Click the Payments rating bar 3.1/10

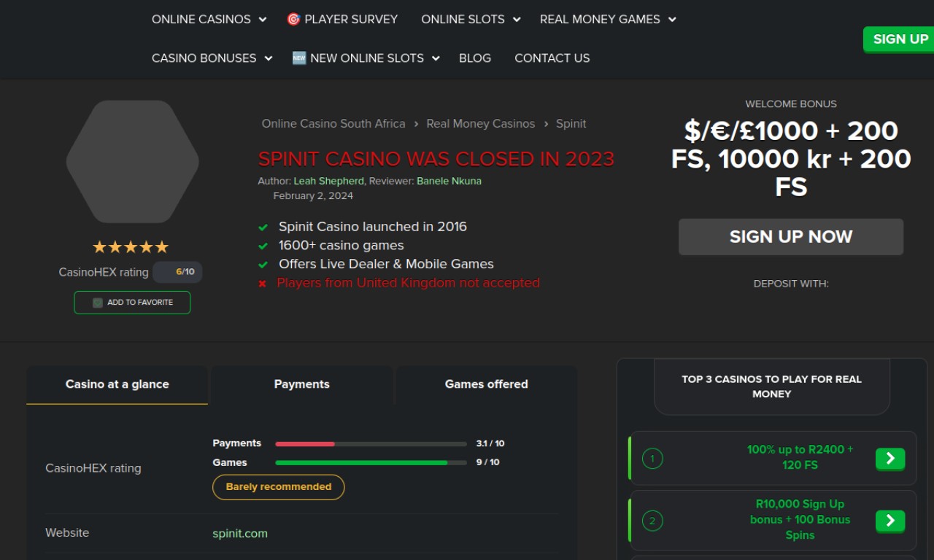point(371,444)
